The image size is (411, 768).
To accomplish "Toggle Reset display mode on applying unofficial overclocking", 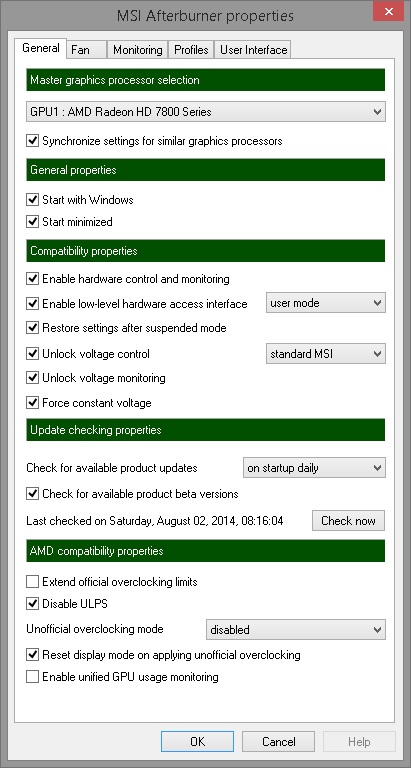I will [32, 654].
